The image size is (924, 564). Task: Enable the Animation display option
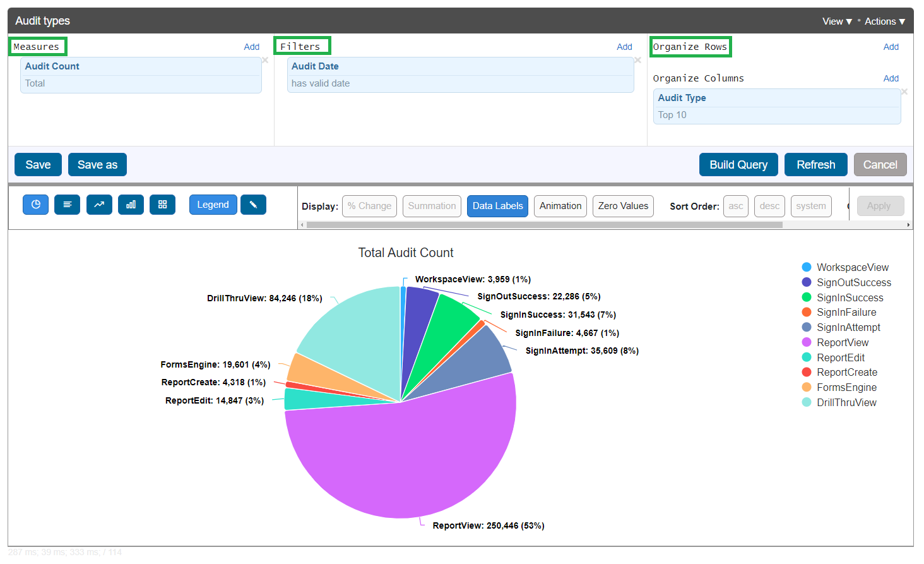[560, 206]
